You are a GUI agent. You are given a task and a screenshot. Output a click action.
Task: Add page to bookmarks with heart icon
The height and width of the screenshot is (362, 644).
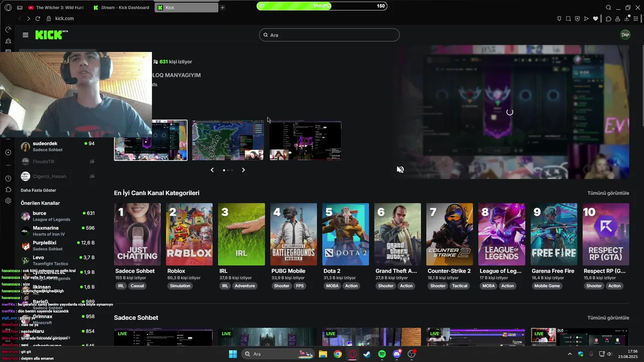[595, 19]
